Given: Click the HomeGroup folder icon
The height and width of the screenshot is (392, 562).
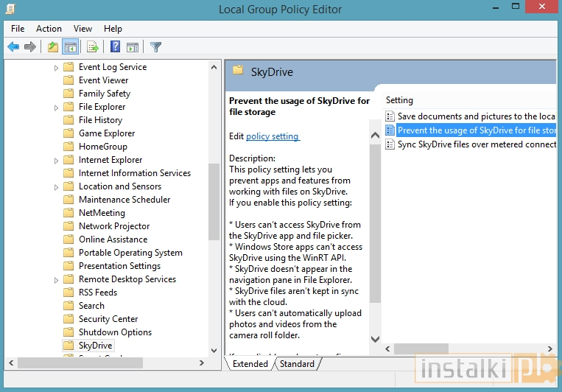Looking at the screenshot, I should click(69, 147).
